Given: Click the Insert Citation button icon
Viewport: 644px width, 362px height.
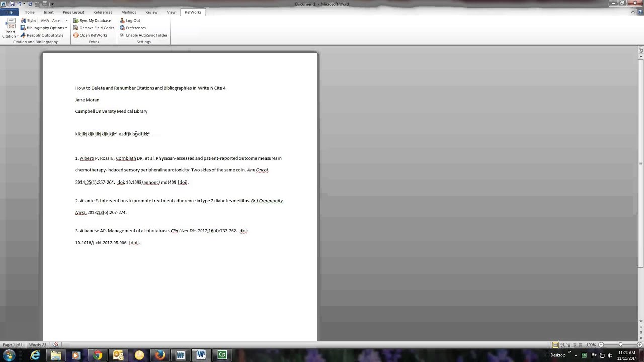Looking at the screenshot, I should click(x=10, y=24).
